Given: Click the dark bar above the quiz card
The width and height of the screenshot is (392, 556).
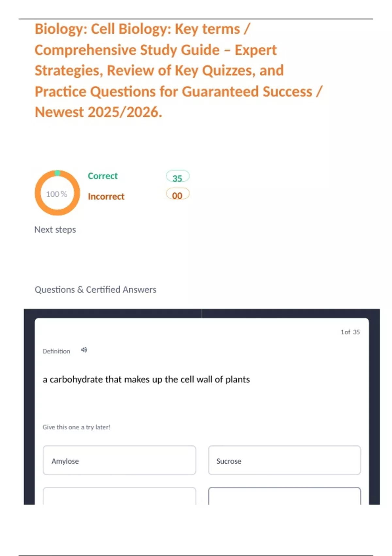Looking at the screenshot, I should coord(202,313).
